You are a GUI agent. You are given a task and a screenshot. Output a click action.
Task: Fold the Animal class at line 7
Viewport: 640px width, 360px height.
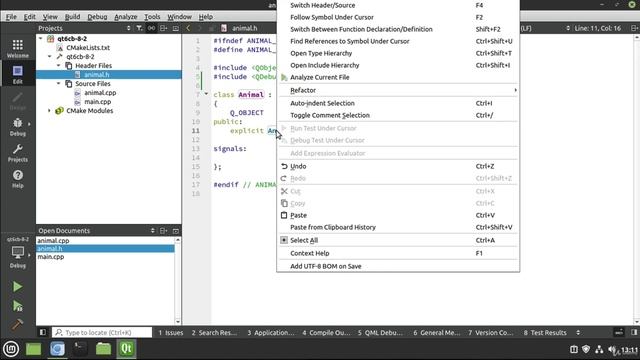coord(206,94)
